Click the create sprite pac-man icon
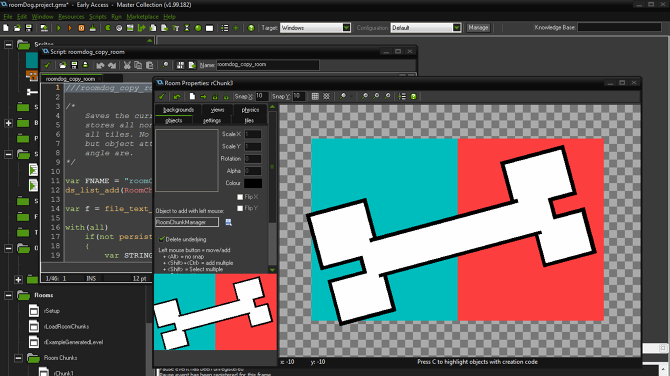This screenshot has height=376, width=670. pos(108,28)
